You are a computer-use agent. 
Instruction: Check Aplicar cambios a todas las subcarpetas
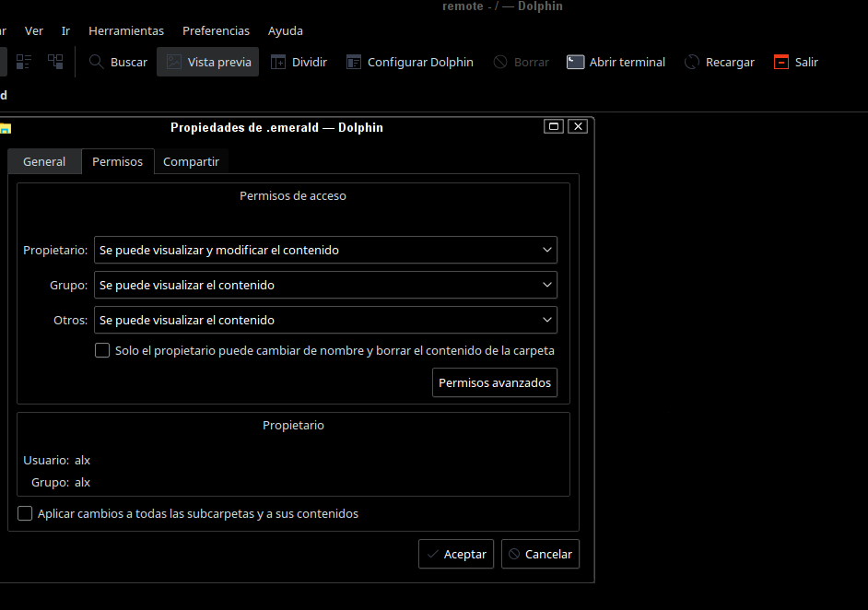pyautogui.click(x=25, y=513)
